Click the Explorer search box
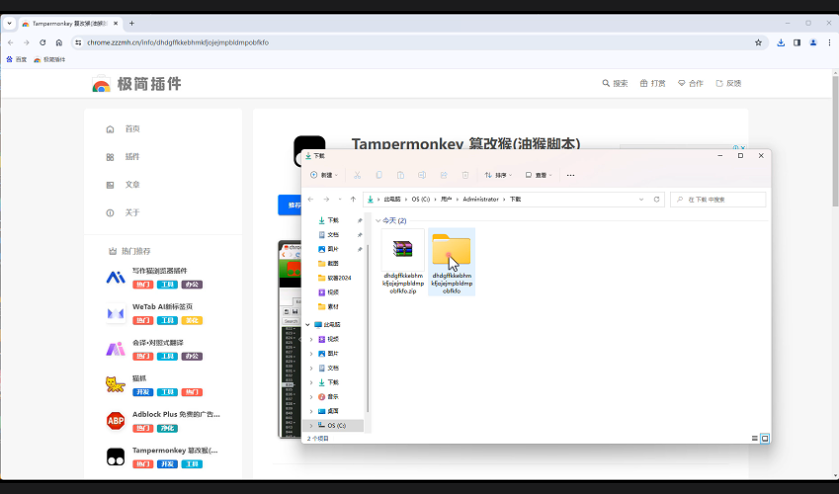The width and height of the screenshot is (839, 494). [x=718, y=199]
